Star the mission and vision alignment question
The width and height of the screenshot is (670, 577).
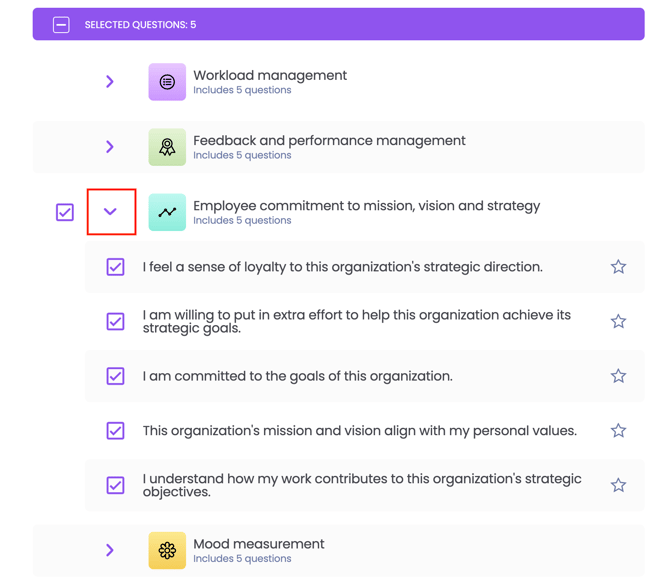618,430
